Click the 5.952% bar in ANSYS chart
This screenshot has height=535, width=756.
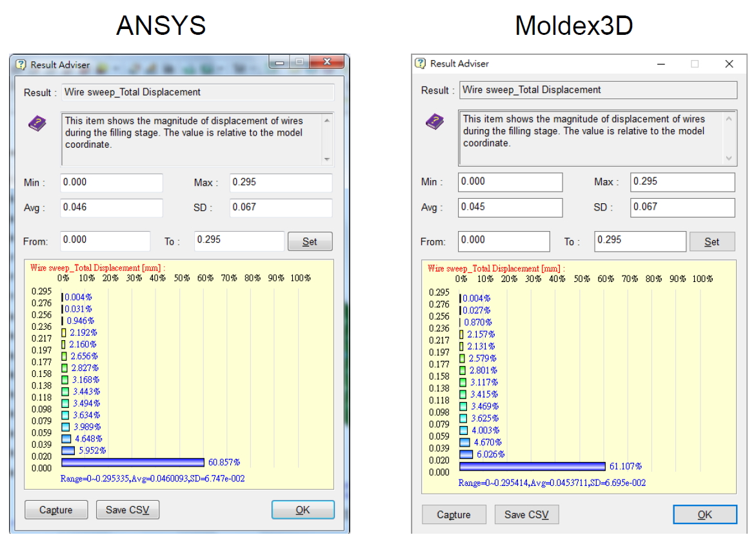coord(68,450)
